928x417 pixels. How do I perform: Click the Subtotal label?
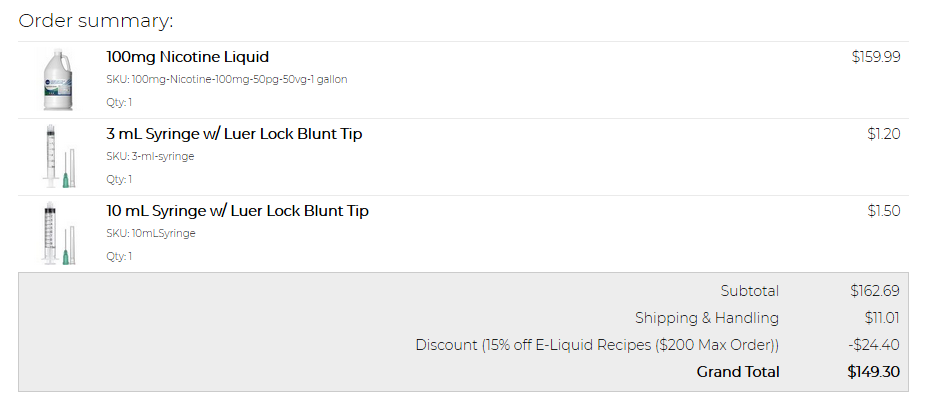749,291
